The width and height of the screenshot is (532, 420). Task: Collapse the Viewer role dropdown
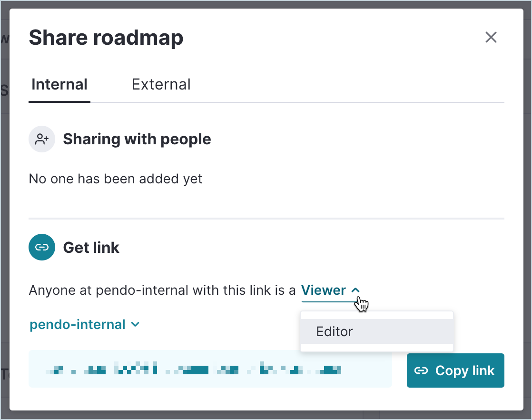[x=330, y=290]
